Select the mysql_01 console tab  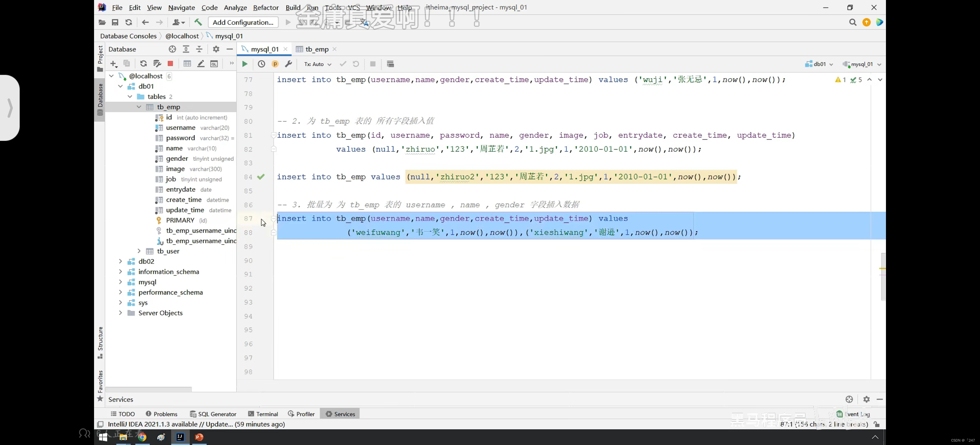[x=264, y=49]
